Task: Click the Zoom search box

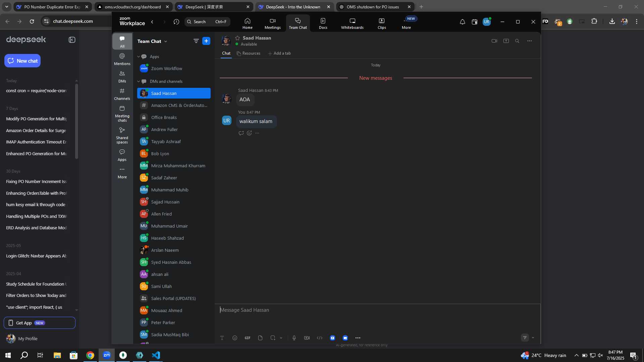Action: point(207,21)
